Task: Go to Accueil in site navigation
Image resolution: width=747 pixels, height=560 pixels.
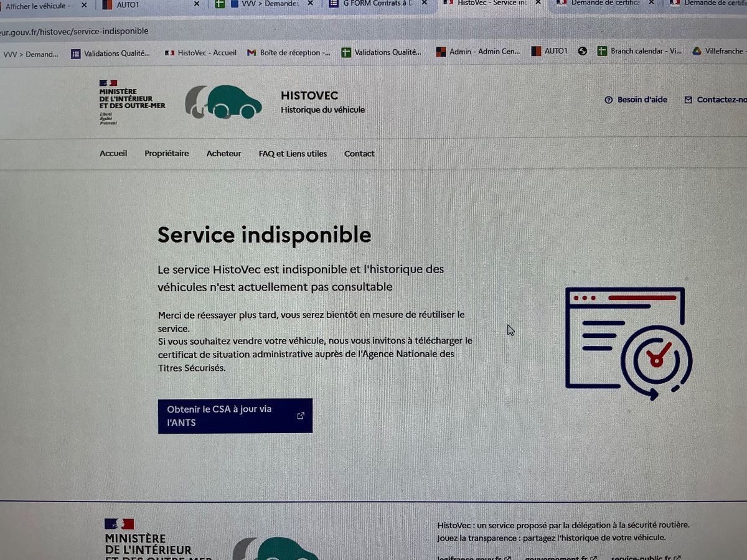Action: [x=113, y=153]
